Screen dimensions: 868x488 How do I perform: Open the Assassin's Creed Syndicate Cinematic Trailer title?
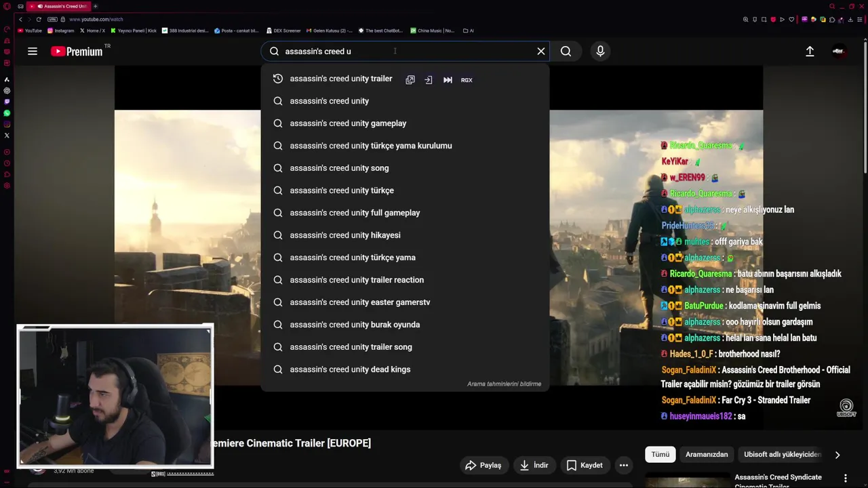[778, 481]
